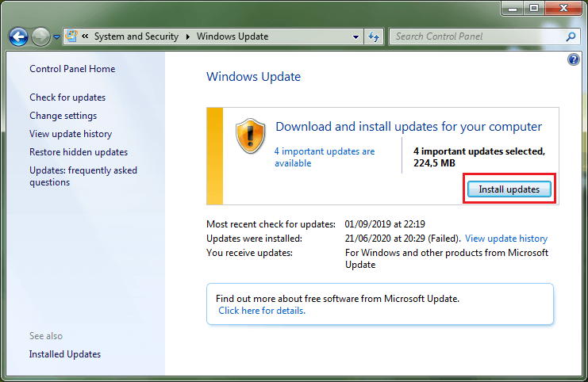The width and height of the screenshot is (588, 382).
Task: Click 'Download and install updates' heading
Action: click(x=409, y=127)
